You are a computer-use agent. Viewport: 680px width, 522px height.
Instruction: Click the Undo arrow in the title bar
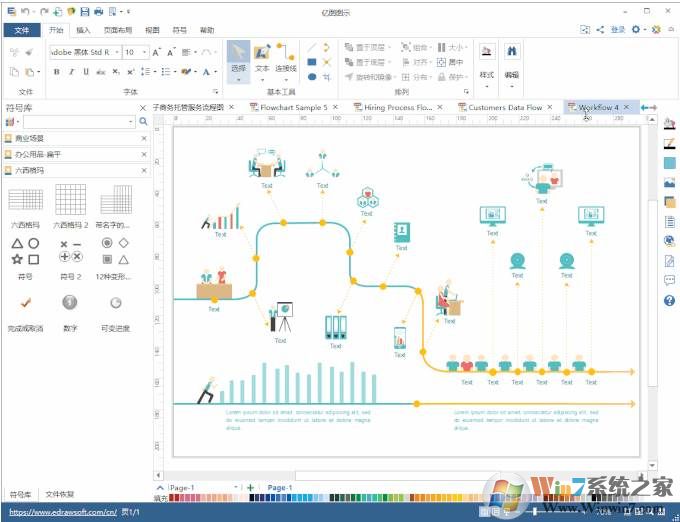pos(25,12)
